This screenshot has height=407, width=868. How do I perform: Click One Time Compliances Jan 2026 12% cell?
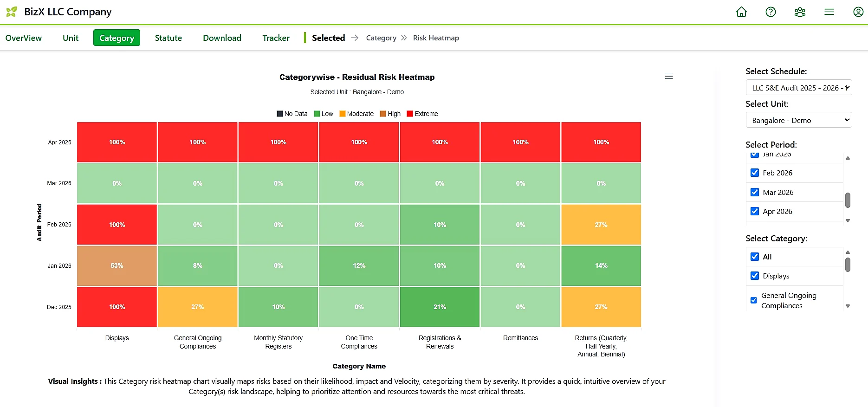pos(359,265)
